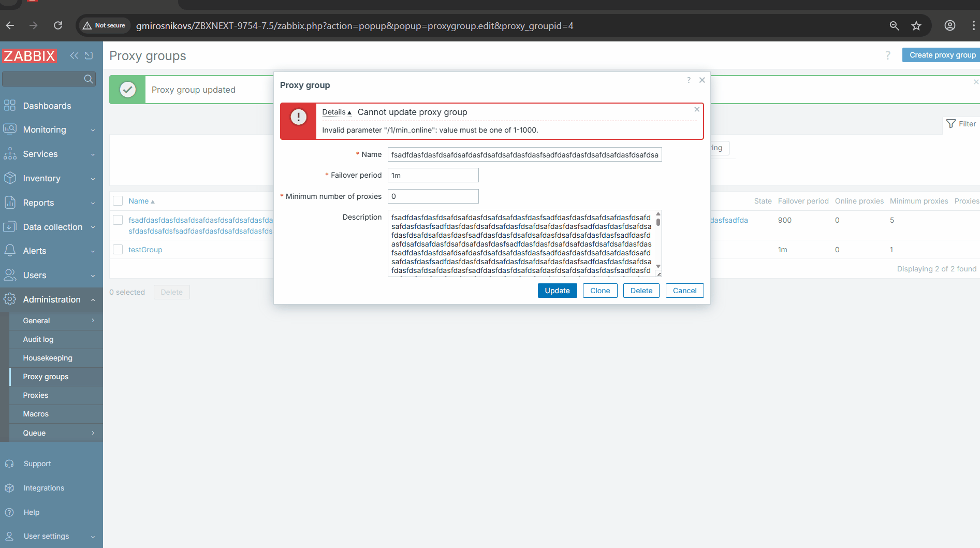This screenshot has height=548, width=980.
Task: Collapse the Administration menu section
Action: click(x=51, y=299)
